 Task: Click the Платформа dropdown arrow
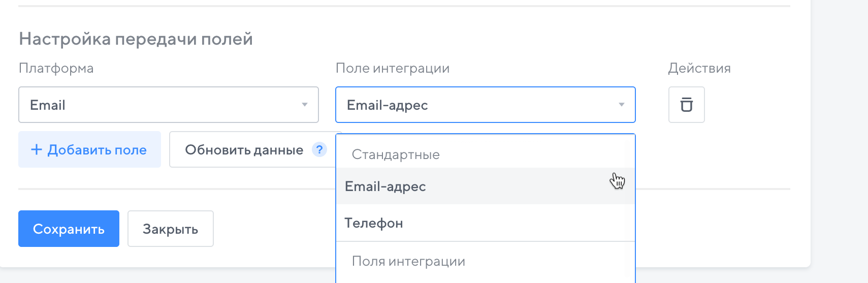[305, 105]
